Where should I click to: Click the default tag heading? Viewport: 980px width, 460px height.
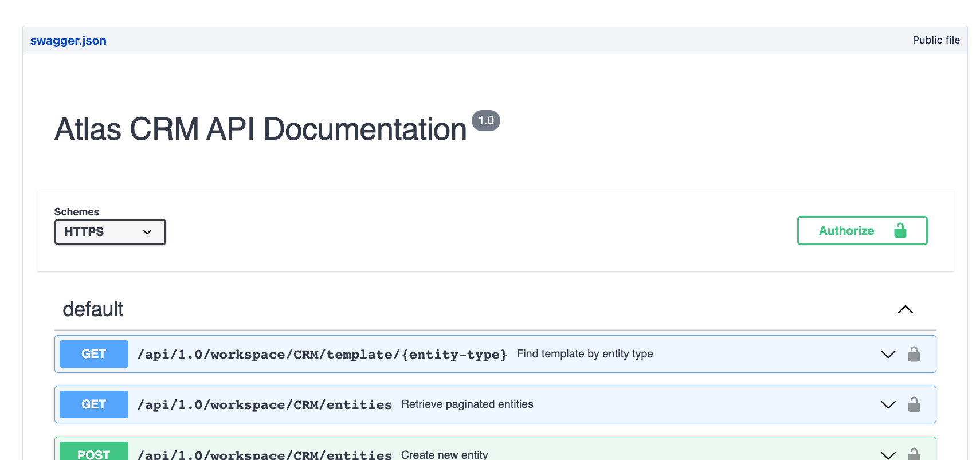tap(93, 310)
